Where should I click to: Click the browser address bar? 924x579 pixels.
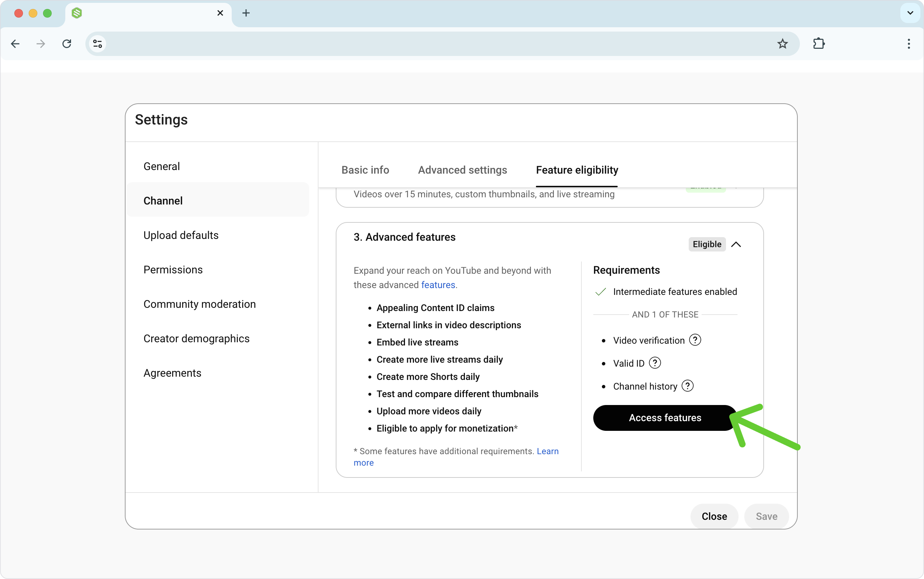point(421,44)
